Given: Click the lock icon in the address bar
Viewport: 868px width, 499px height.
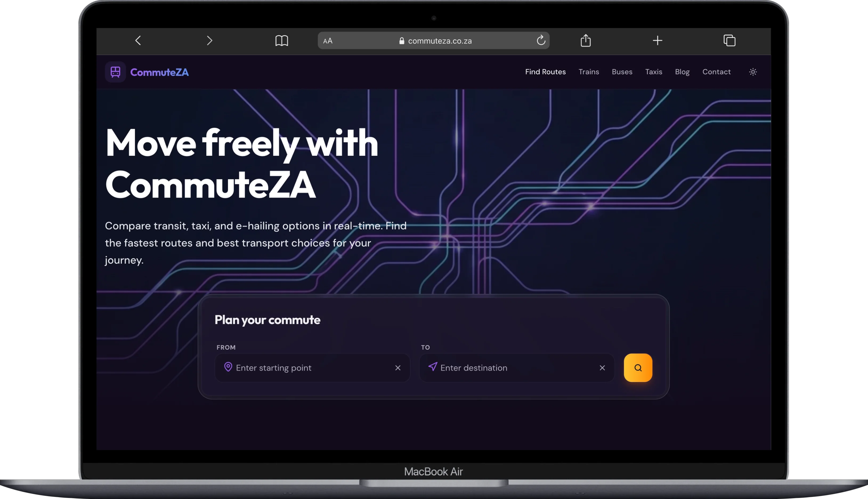Looking at the screenshot, I should [402, 41].
